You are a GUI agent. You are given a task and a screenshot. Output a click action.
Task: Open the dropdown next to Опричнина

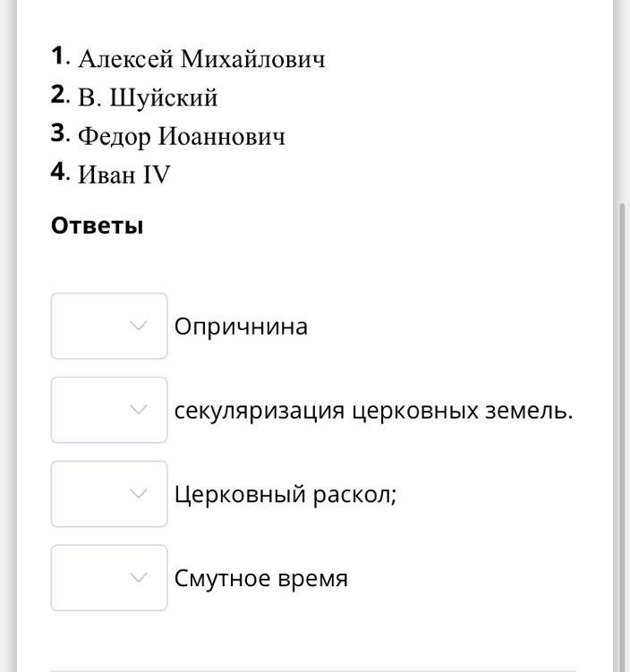pos(108,326)
